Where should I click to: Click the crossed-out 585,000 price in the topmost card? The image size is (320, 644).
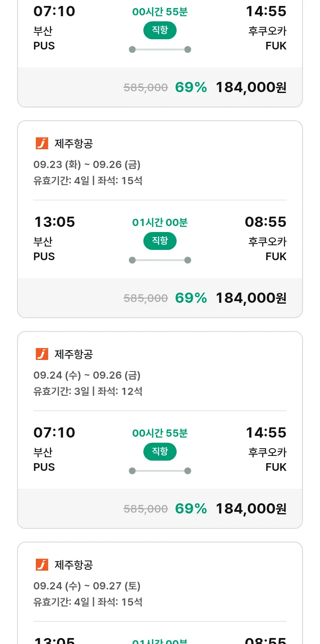click(x=145, y=87)
